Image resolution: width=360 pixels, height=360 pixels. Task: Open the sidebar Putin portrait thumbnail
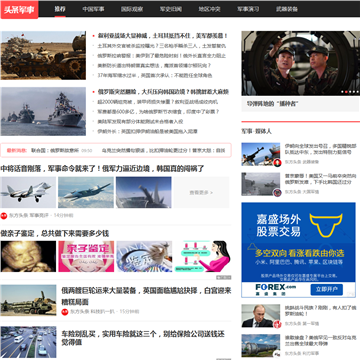[x=261, y=315]
